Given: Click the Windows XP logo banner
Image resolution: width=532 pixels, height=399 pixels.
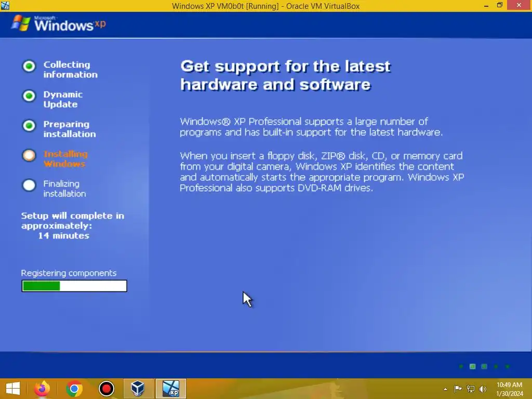Looking at the screenshot, I should [x=58, y=24].
